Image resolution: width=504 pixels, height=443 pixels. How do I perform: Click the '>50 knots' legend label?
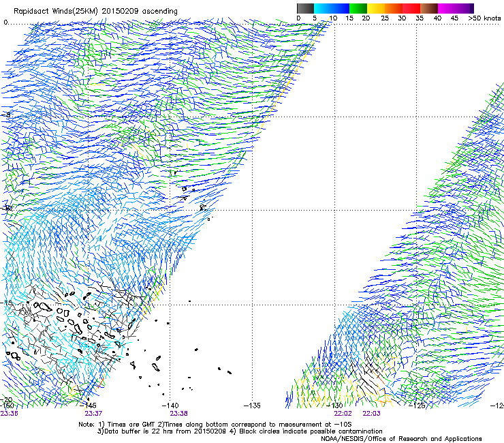pyautogui.click(x=484, y=18)
